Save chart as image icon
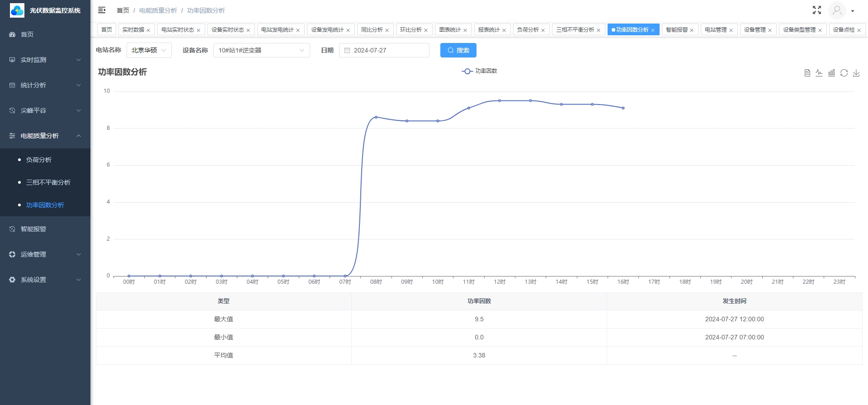The height and width of the screenshot is (405, 868). pos(856,73)
